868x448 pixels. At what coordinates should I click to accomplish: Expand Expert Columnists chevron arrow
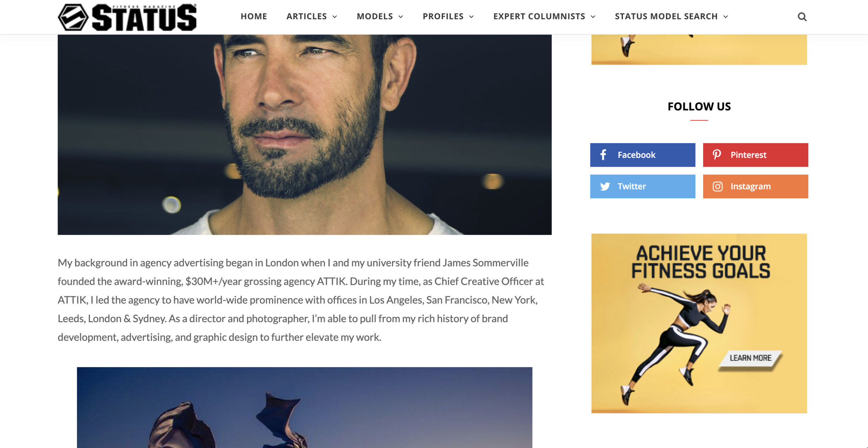coord(593,17)
